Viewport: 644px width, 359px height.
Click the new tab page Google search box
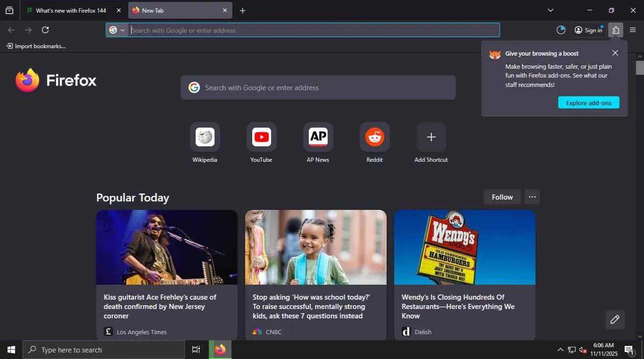(318, 87)
